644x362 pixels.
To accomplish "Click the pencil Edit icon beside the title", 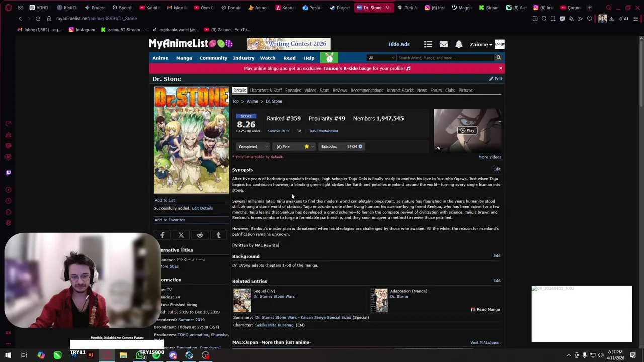I will [495, 79].
